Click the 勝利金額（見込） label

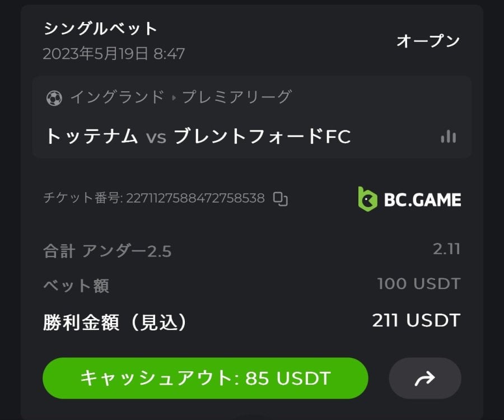[x=115, y=323]
